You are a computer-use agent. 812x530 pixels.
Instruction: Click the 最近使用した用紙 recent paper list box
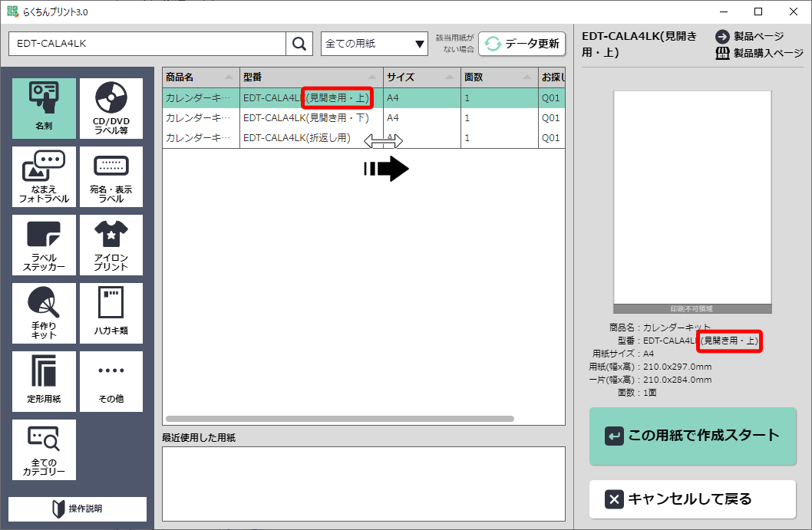coord(364,484)
